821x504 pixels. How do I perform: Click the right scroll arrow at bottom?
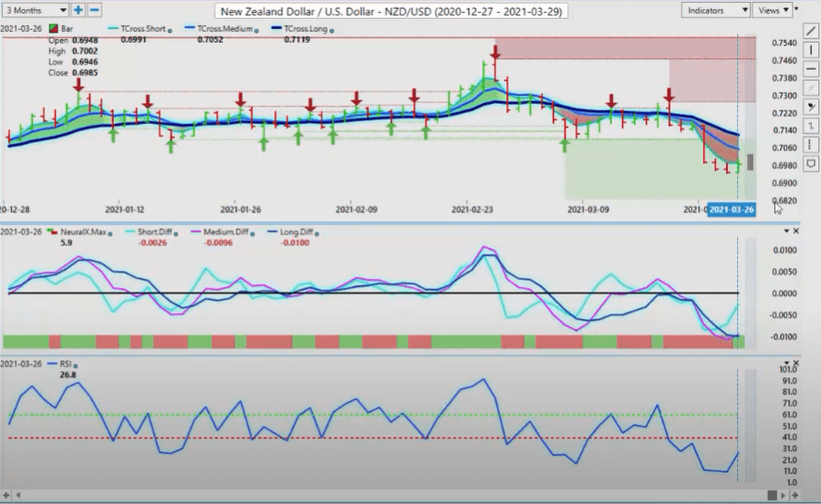click(784, 495)
